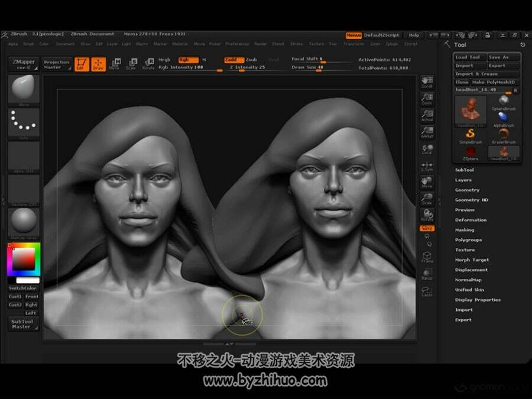Viewport: 532px width, 399px height.
Task: Adjust the Z Intensity slider
Action: 253,67
